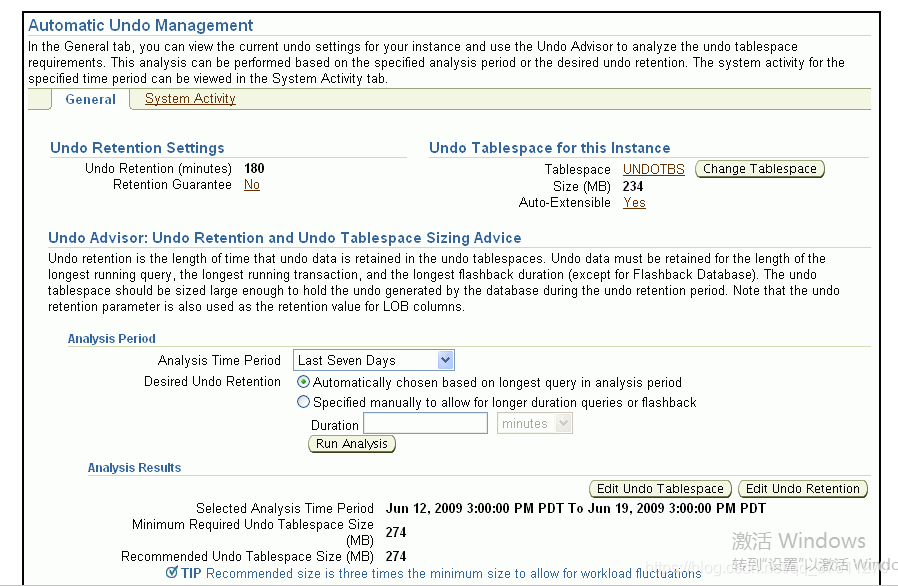Open the Auto-Extensible Yes link
This screenshot has width=898, height=586.
pos(634,202)
